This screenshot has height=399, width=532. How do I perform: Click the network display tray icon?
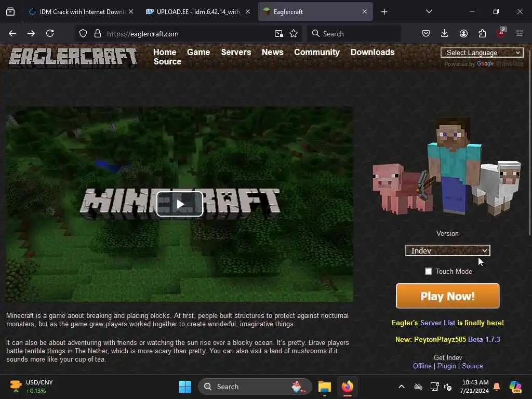click(435, 387)
